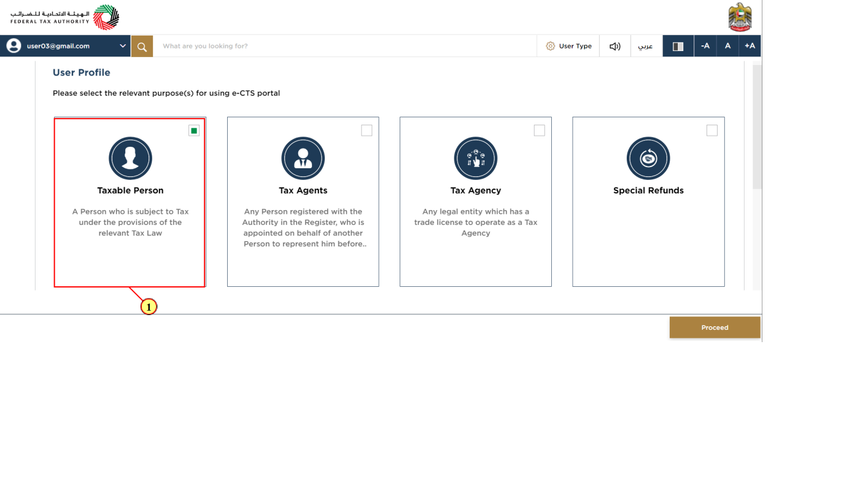Select the 'Tax Agents' card title

[303, 190]
